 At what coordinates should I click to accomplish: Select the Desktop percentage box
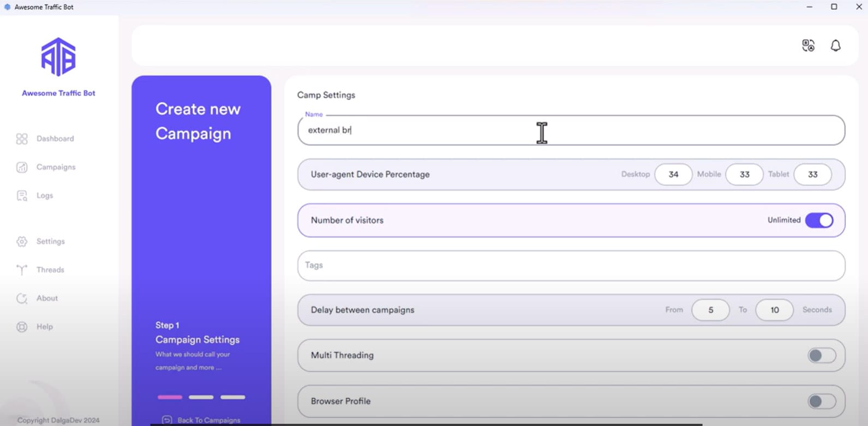pyautogui.click(x=673, y=174)
